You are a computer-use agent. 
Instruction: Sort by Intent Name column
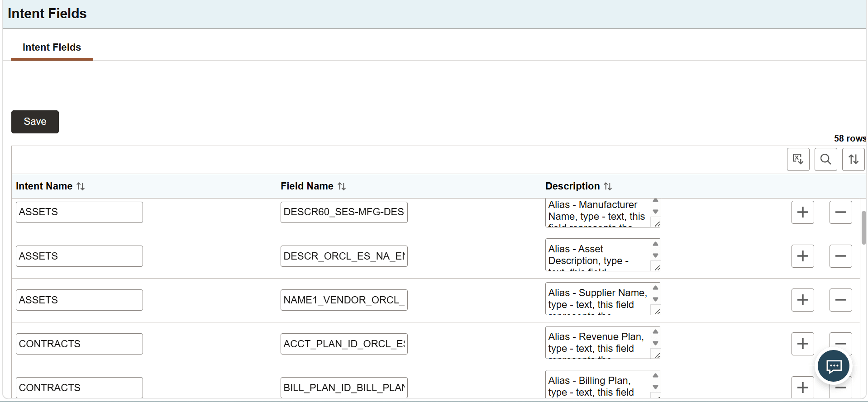point(81,186)
